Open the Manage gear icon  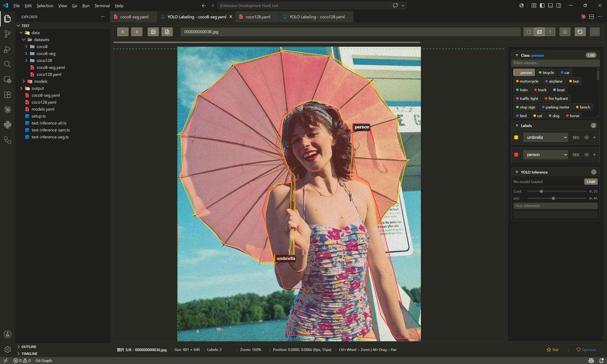[7, 349]
